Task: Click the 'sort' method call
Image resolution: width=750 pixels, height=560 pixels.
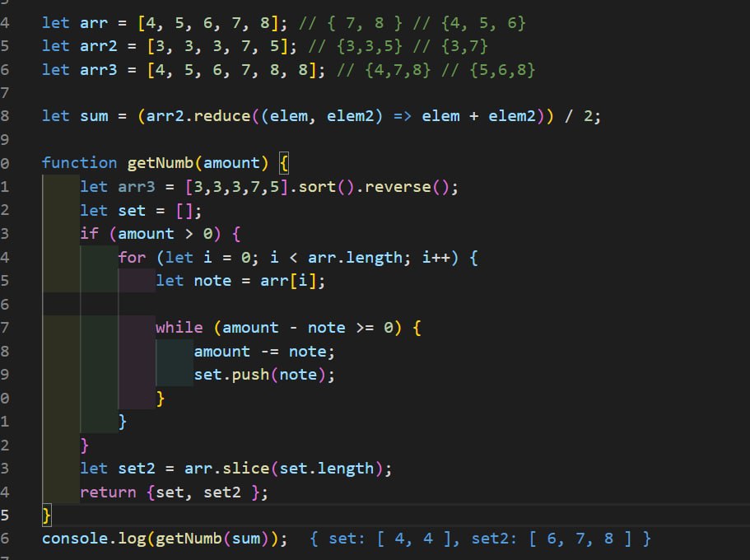Action: tap(317, 187)
